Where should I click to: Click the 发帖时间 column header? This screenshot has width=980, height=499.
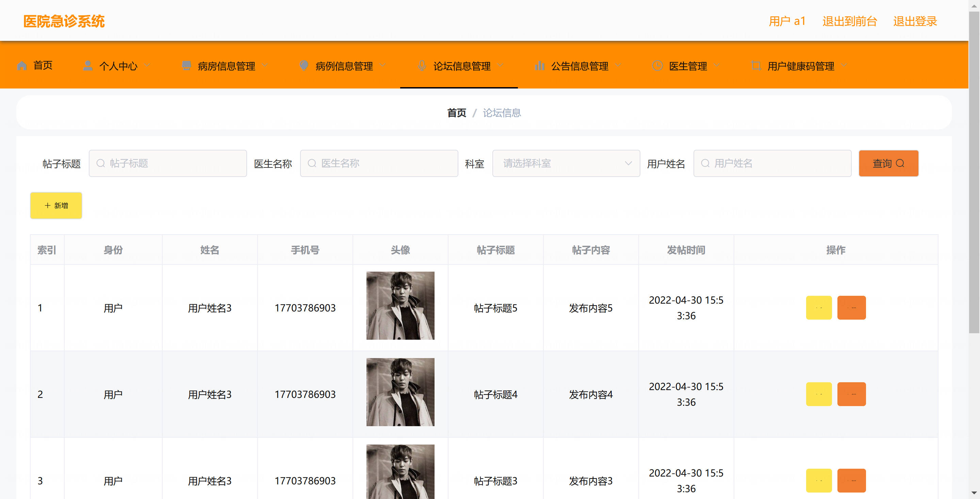tap(686, 250)
